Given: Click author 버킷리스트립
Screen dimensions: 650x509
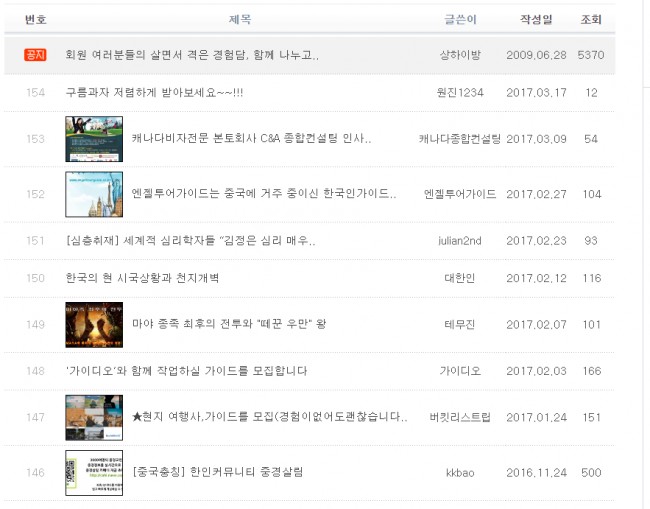Looking at the screenshot, I should [x=460, y=417].
